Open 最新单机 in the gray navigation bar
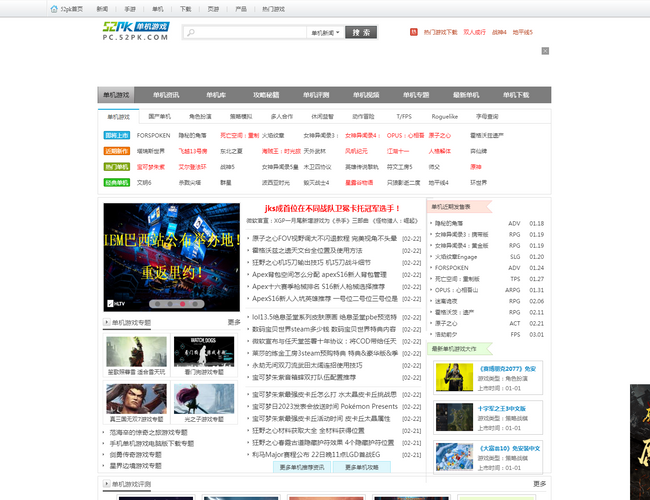Image resolution: width=650 pixels, height=500 pixels. [466, 95]
